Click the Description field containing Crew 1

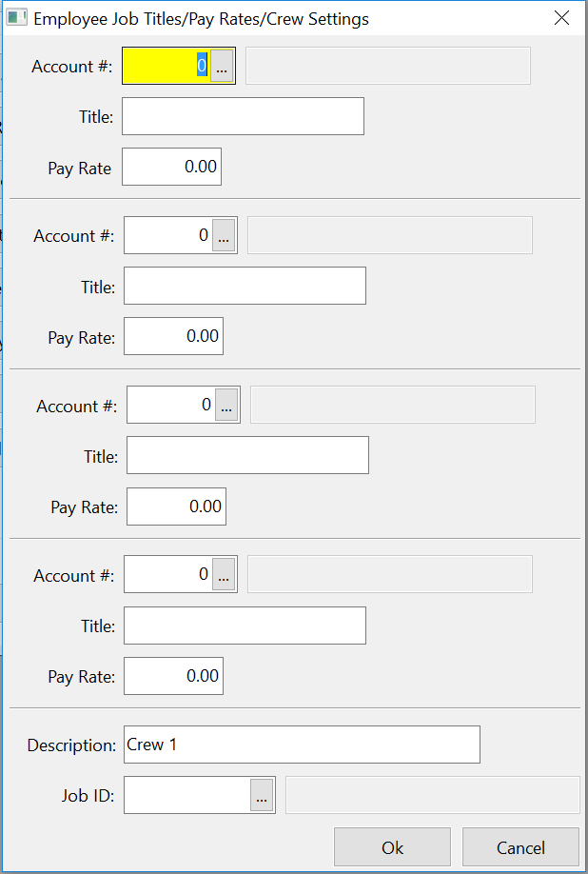pyautogui.click(x=302, y=745)
